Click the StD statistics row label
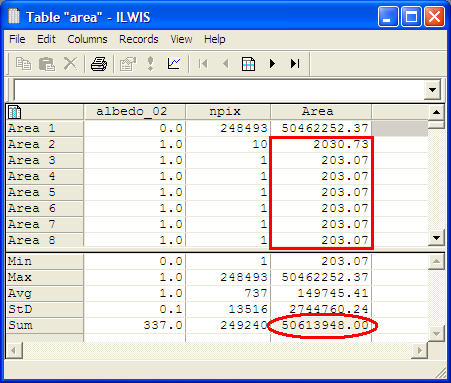Image resolution: width=451 pixels, height=383 pixels. 45,309
